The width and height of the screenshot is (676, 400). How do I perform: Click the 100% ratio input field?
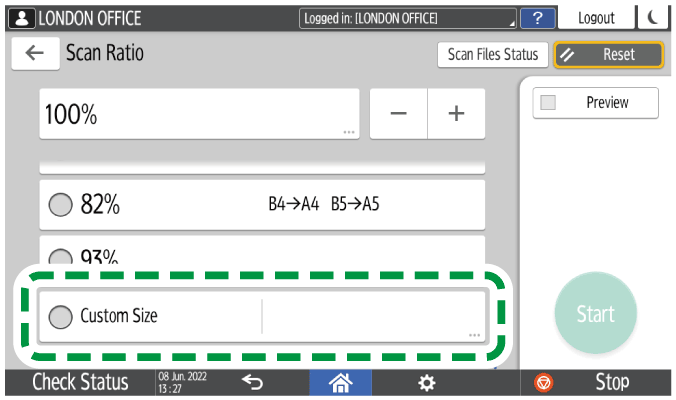pyautogui.click(x=198, y=113)
